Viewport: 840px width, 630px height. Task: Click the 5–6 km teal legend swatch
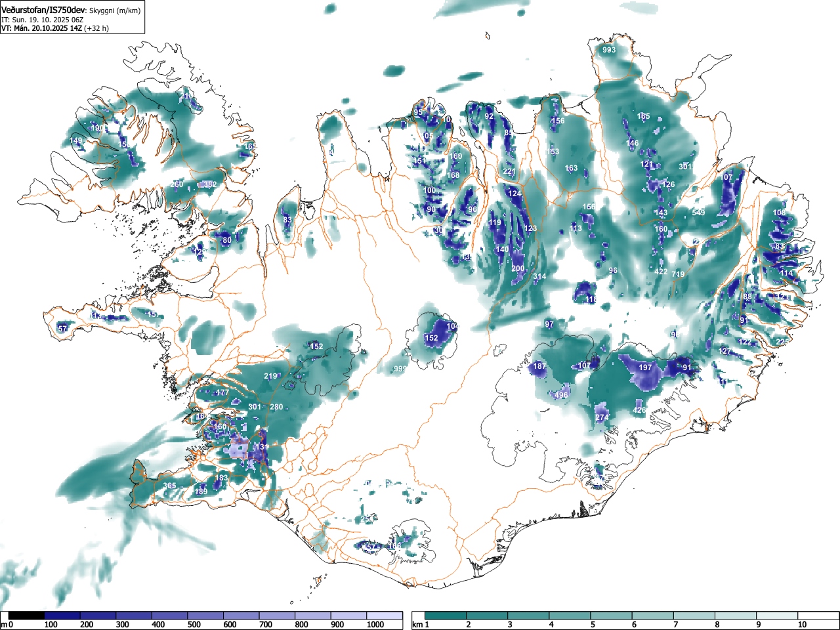click(612, 616)
